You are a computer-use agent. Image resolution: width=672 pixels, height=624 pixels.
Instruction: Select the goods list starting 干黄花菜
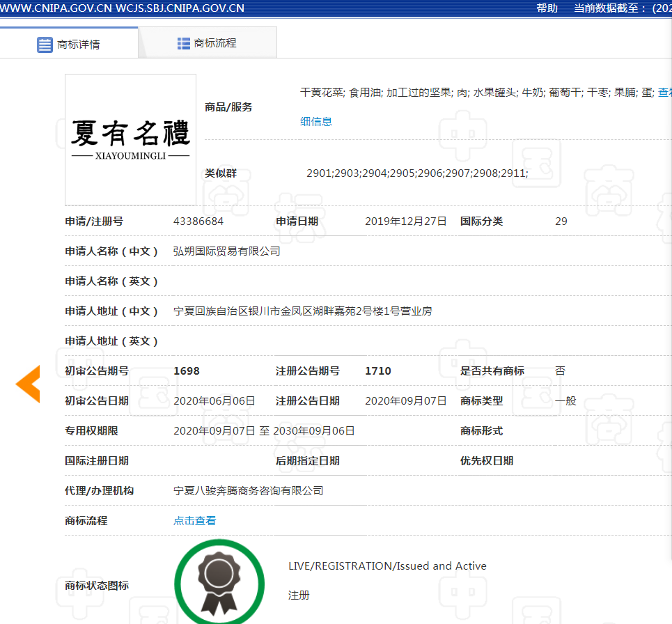[477, 93]
